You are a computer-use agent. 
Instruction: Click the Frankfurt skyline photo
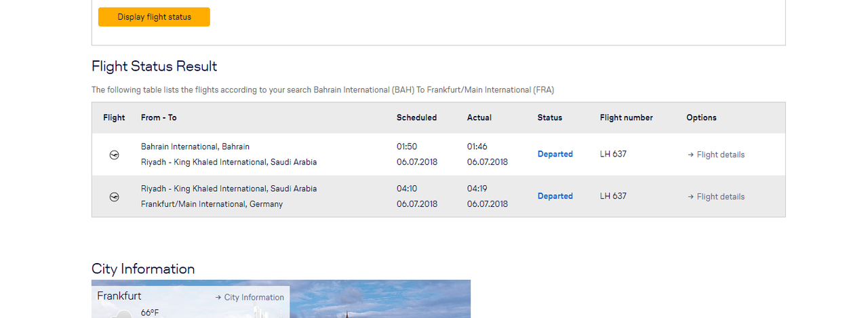coord(380,299)
